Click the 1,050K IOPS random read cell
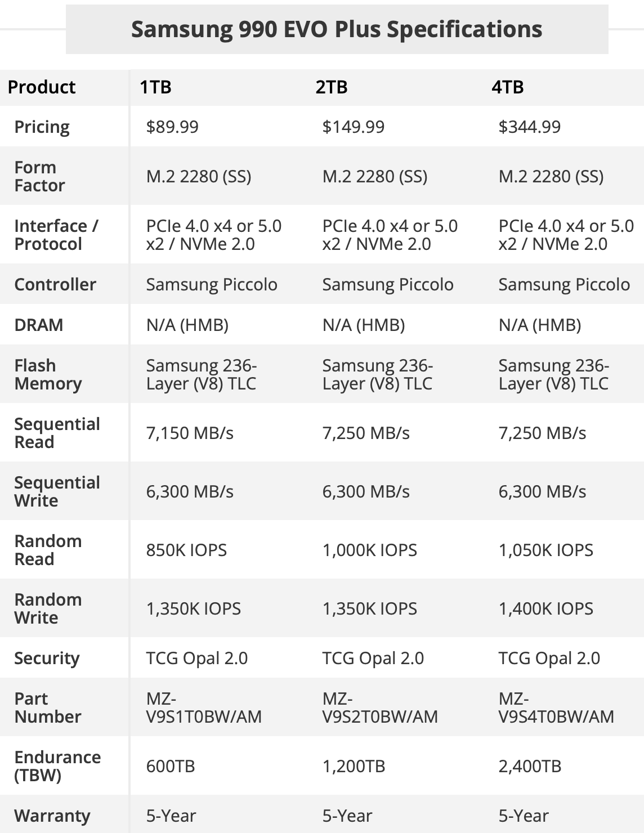Image resolution: width=644 pixels, height=833 pixels. (x=545, y=550)
